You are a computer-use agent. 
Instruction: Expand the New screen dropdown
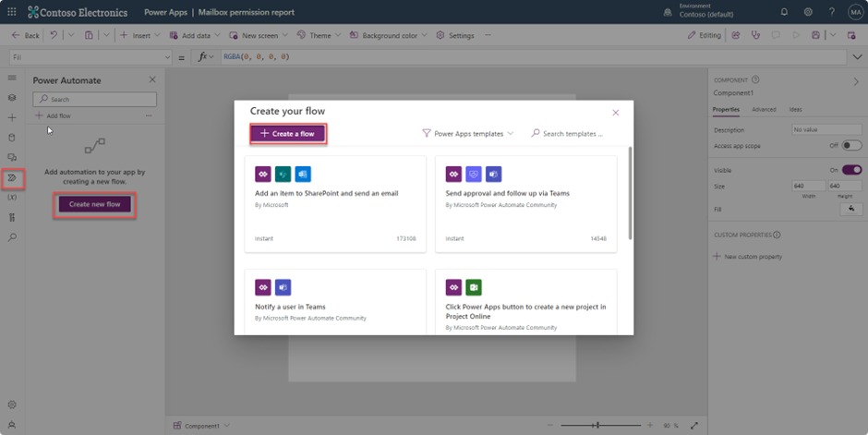click(x=285, y=35)
